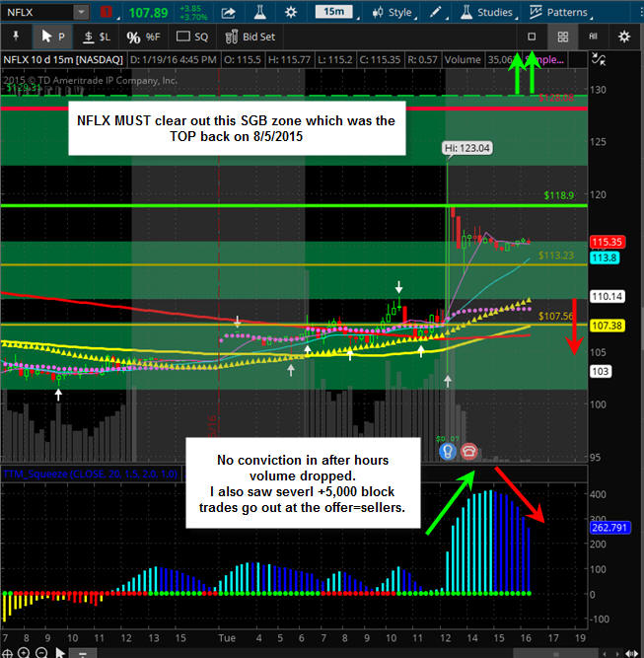The height and width of the screenshot is (658, 644).
Task: Click the red phone conference call marker
Action: (469, 451)
